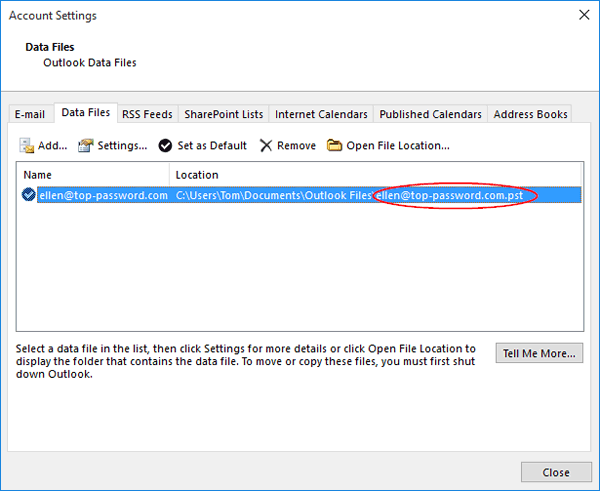
Task: Go to the SharePoint Lists tab
Action: coord(223,114)
